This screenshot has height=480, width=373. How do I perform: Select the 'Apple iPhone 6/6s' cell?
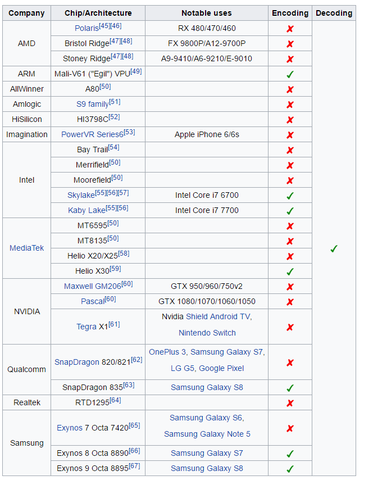(x=207, y=135)
